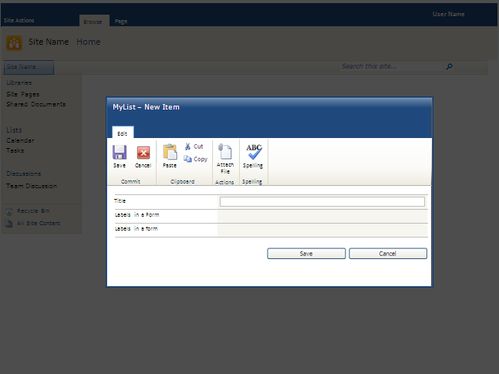Click the Save button below form
499x374 pixels.
point(306,253)
